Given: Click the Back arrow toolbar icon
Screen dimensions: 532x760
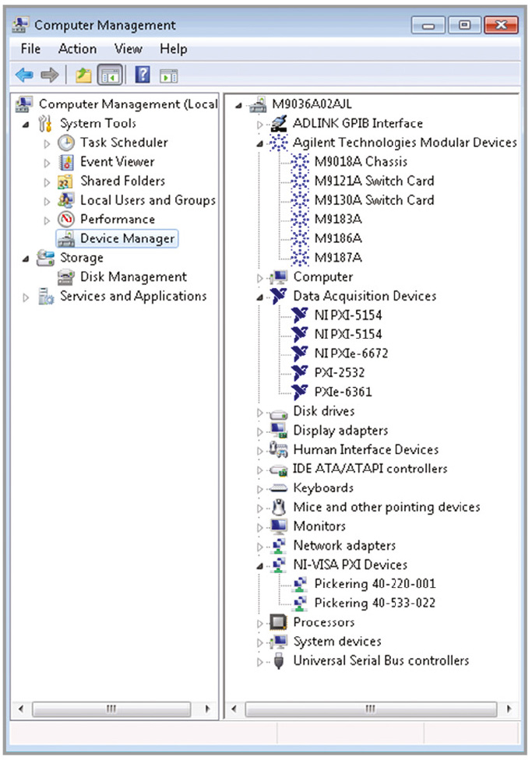Looking at the screenshot, I should click(x=25, y=75).
